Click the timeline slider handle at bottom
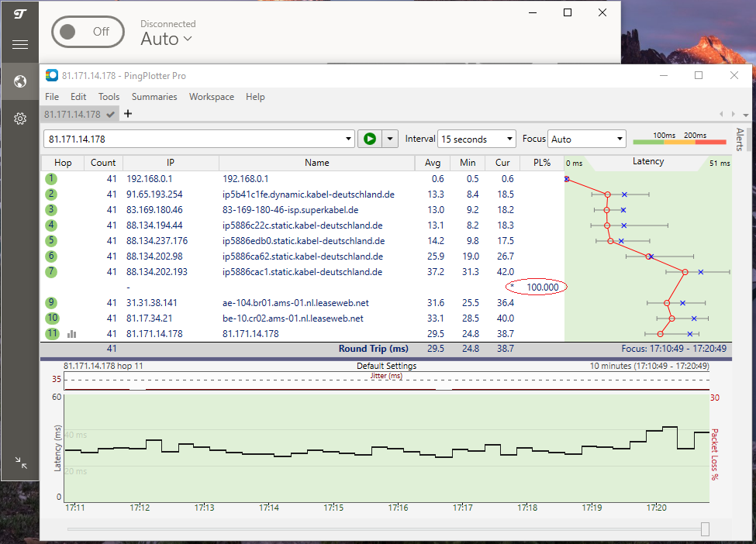756x544 pixels. pos(705,529)
